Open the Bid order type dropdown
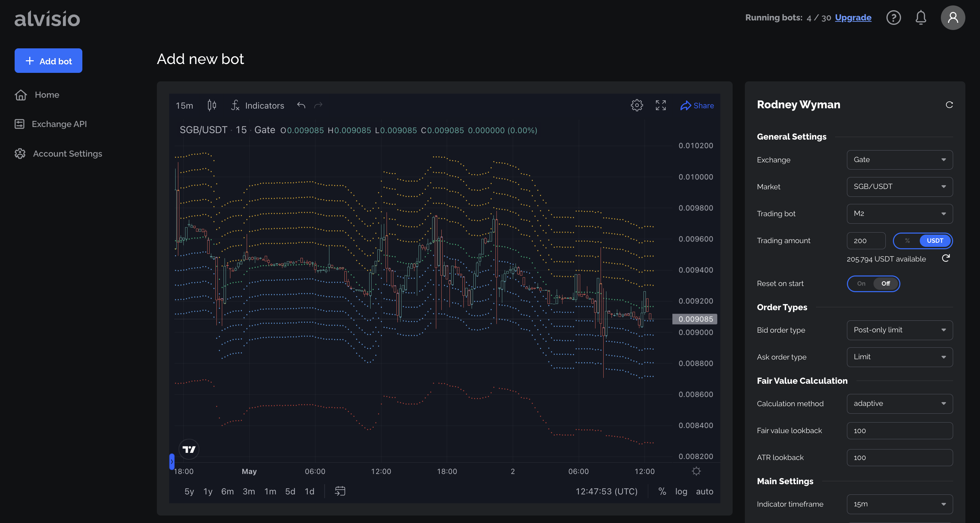 (x=899, y=330)
